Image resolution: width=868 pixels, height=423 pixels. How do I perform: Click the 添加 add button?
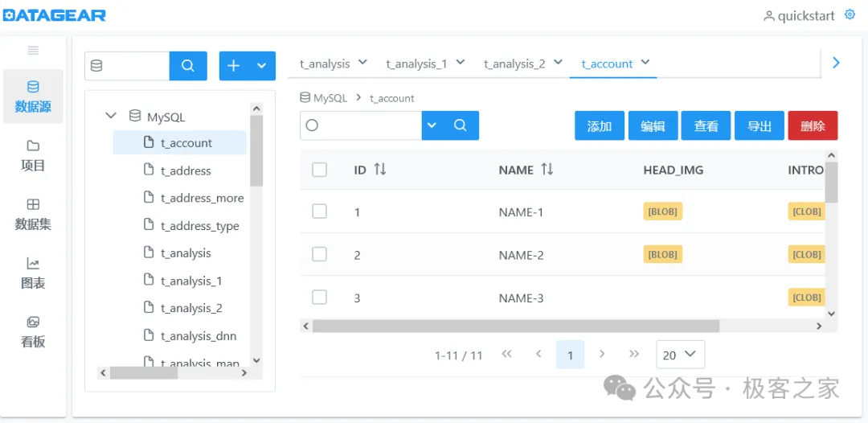[x=600, y=125]
